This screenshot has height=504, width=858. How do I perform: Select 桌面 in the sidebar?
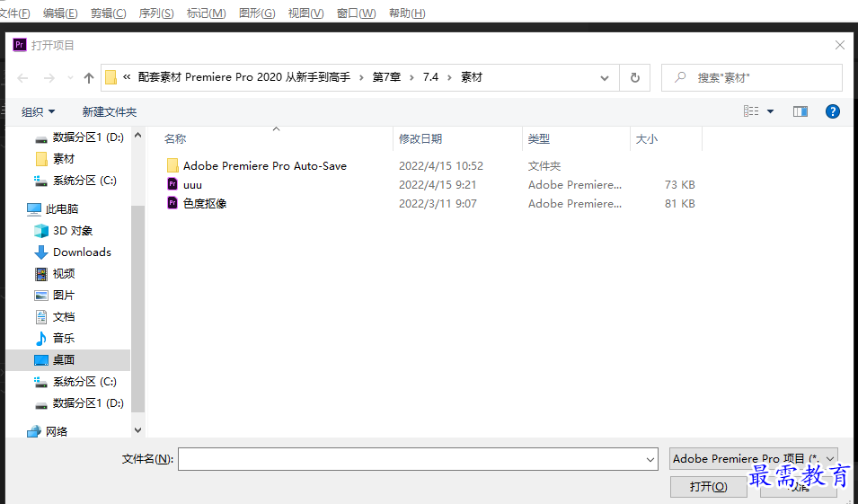click(68, 360)
